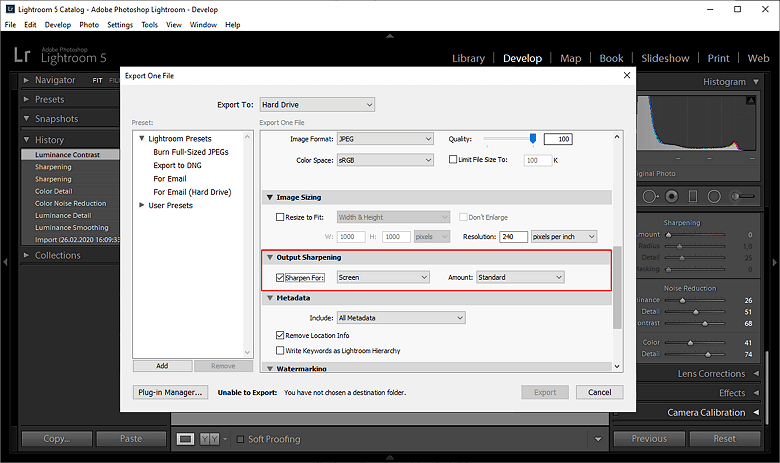Click the bottom filmstrip hide arrow
Viewport: 780px width, 463px height.
pos(390,458)
